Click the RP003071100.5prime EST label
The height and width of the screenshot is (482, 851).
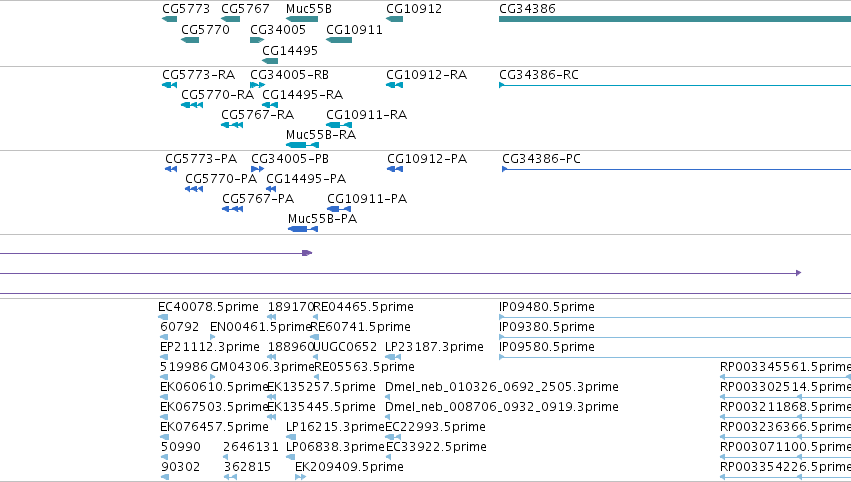pos(785,447)
